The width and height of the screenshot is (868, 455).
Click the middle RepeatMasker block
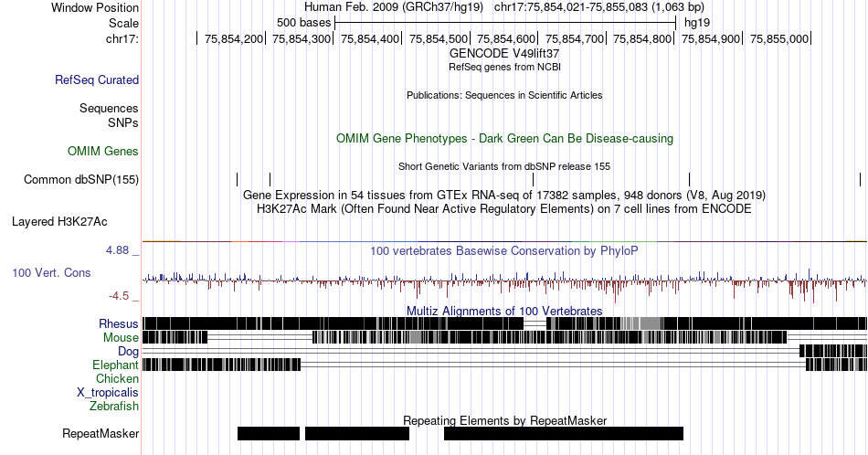[x=357, y=433]
